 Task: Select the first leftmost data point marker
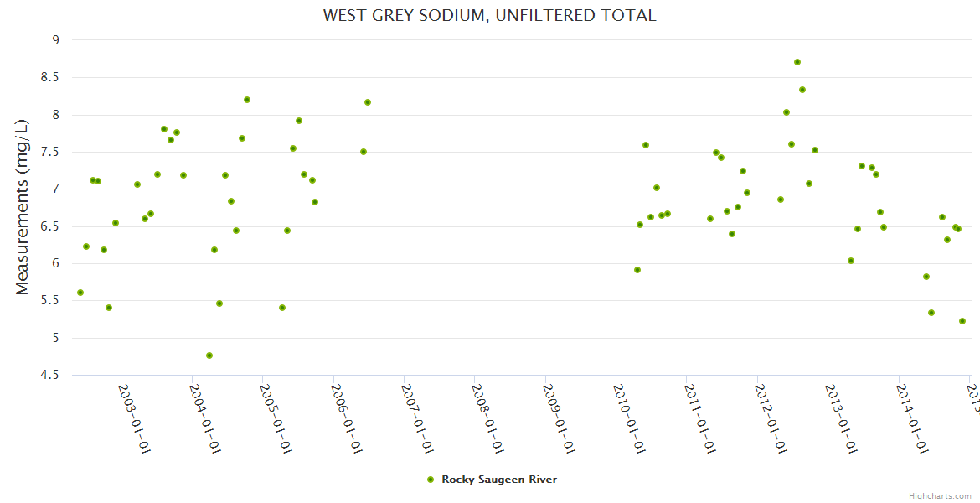pyautogui.click(x=80, y=293)
